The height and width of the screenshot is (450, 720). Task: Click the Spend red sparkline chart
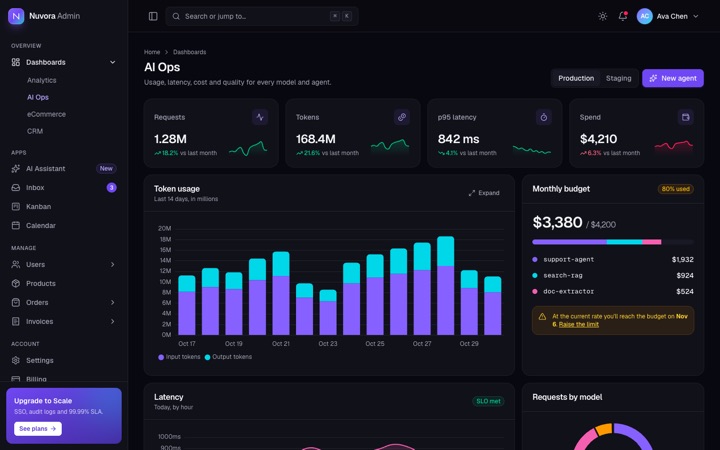click(x=674, y=146)
